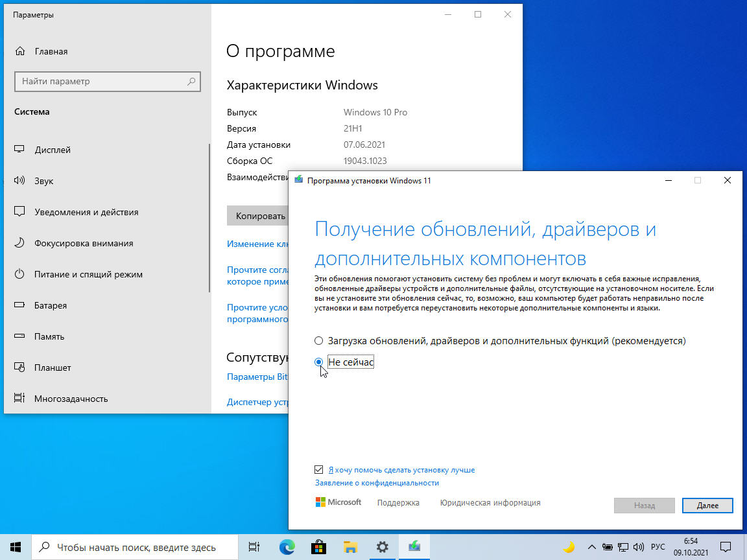Click the "07.06.2021" install date value

pos(364,145)
